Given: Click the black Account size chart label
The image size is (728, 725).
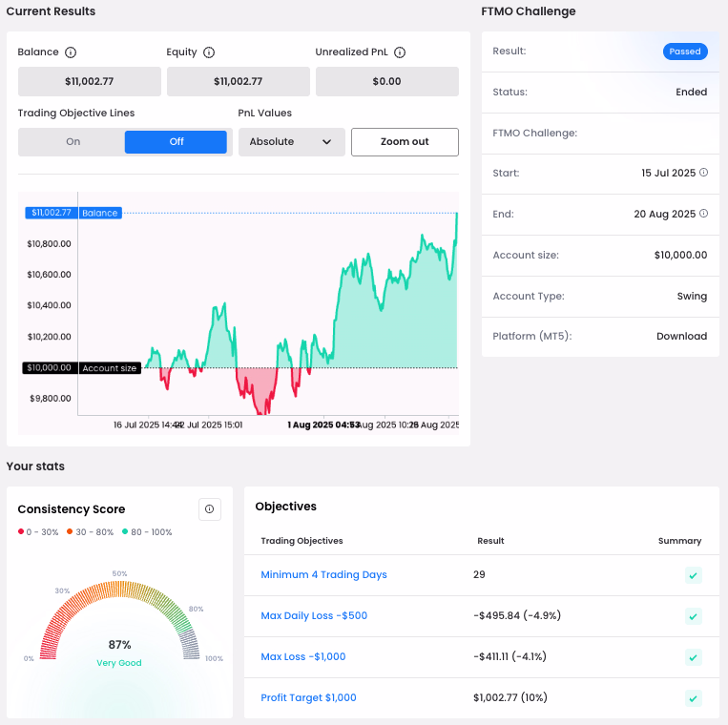Looking at the screenshot, I should click(110, 368).
